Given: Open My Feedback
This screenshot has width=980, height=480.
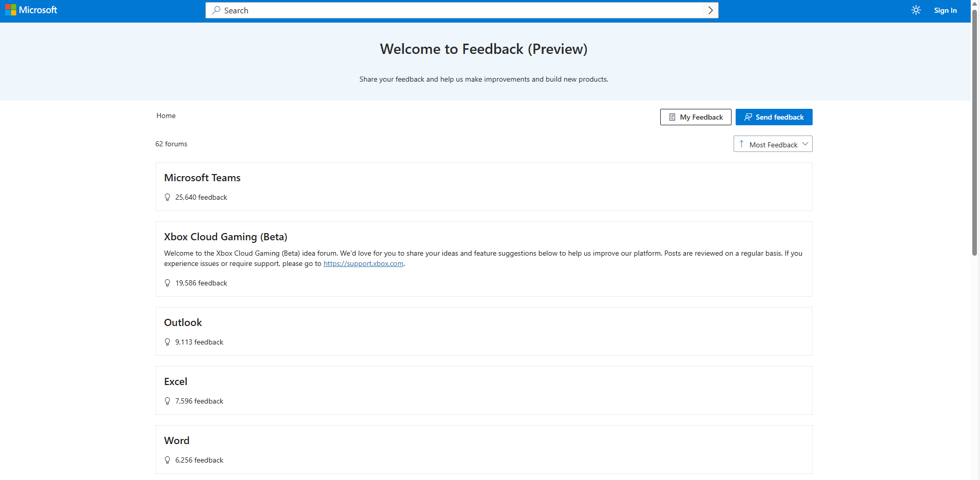Looking at the screenshot, I should (696, 117).
